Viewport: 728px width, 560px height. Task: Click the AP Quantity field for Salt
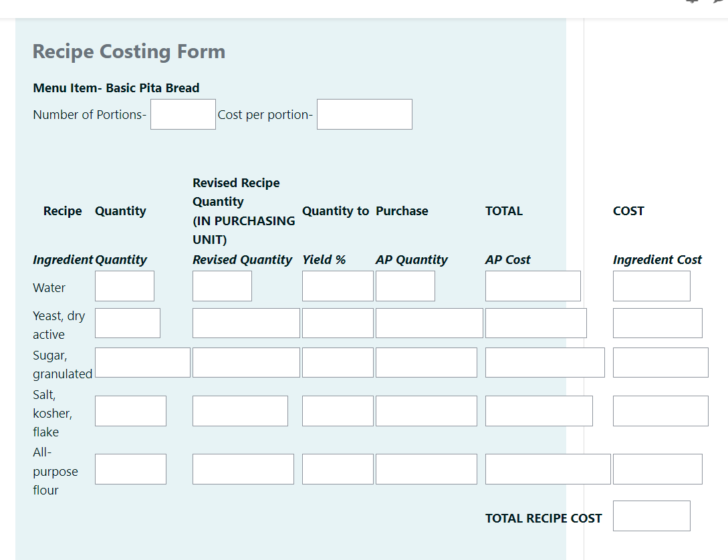(426, 410)
